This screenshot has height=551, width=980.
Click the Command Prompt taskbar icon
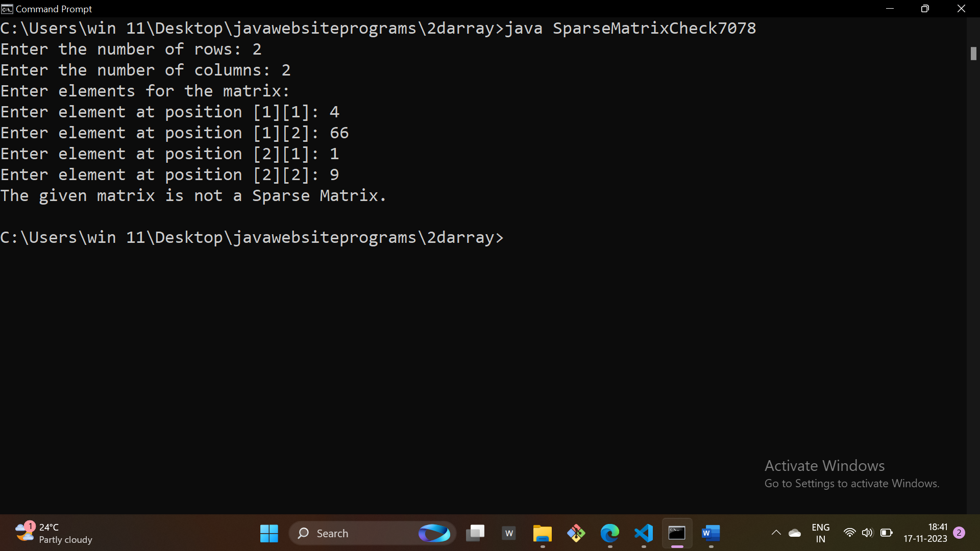click(677, 533)
